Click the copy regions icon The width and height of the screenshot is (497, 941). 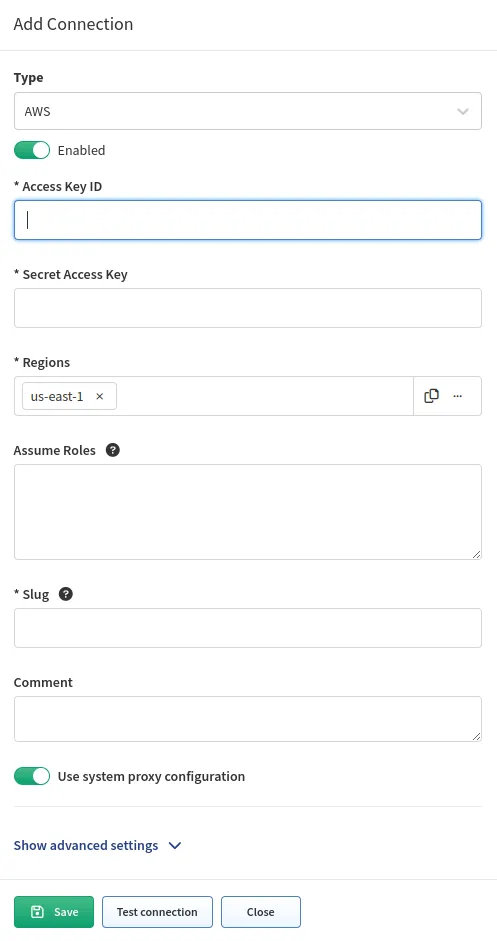click(x=431, y=396)
